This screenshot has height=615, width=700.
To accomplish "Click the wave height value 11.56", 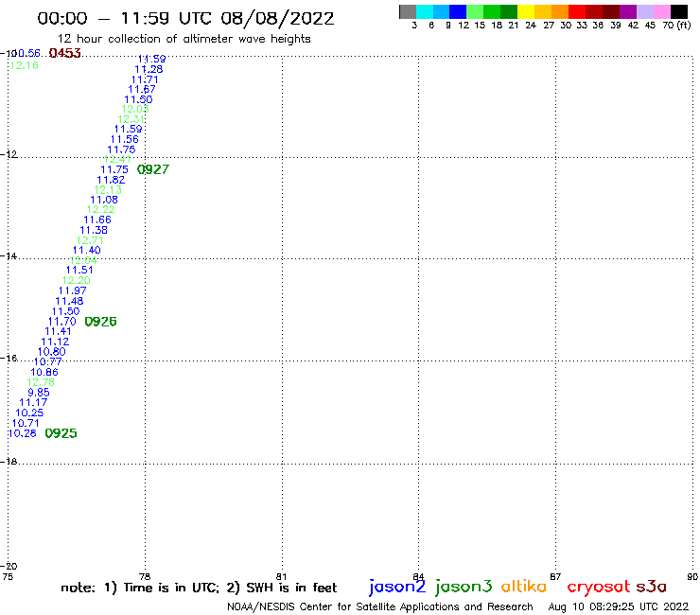I will (125, 139).
